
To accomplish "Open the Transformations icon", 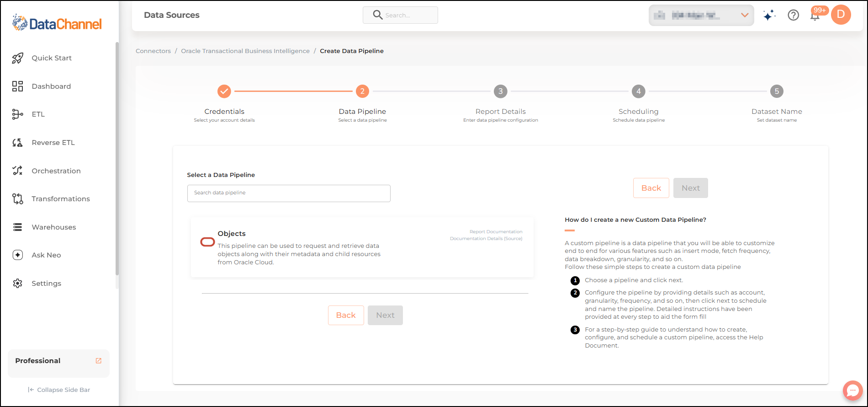I will 17,199.
